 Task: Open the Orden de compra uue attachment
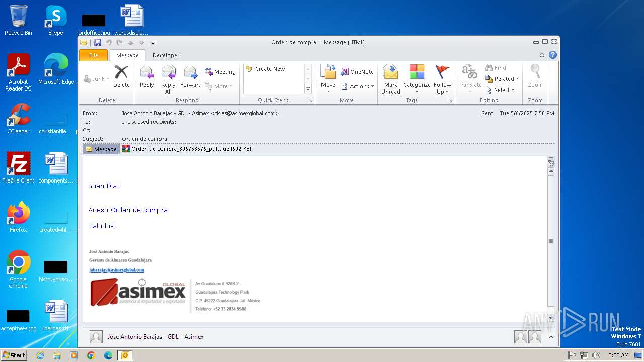tap(187, 149)
